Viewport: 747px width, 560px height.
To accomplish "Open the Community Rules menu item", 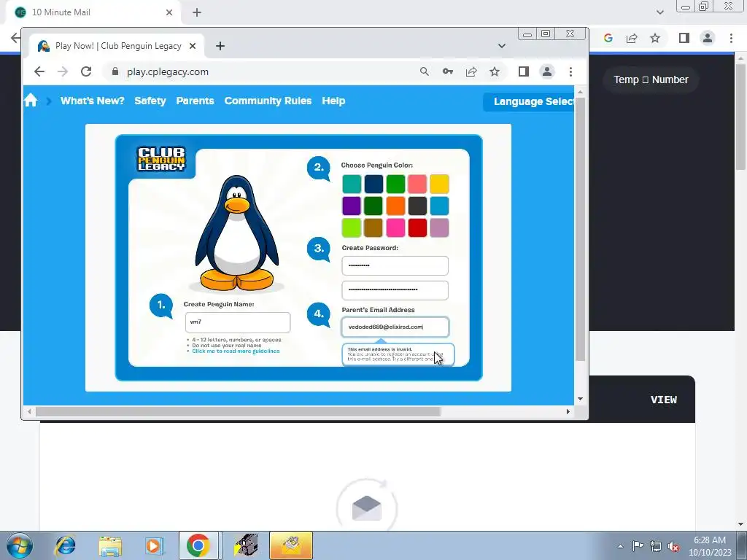I will click(268, 101).
